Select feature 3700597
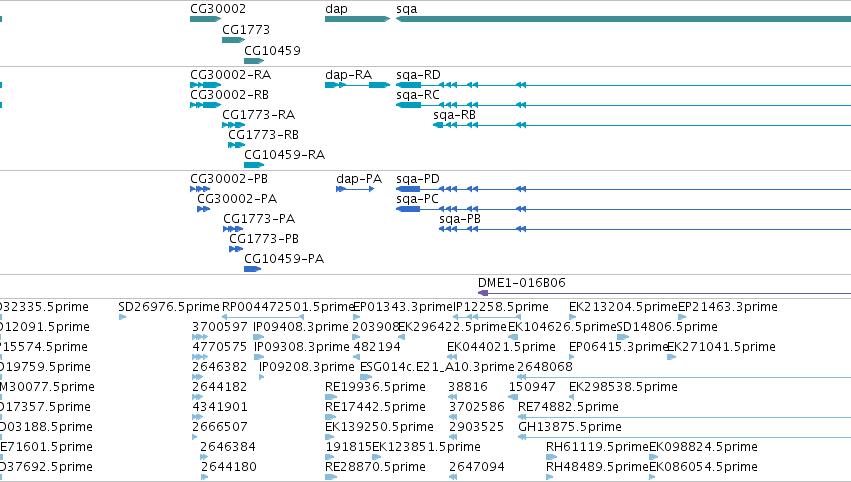This screenshot has width=851, height=482. coord(220,327)
